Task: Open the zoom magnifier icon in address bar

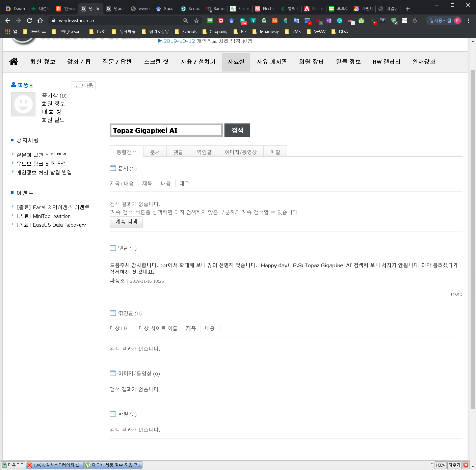Action: click(x=186, y=21)
